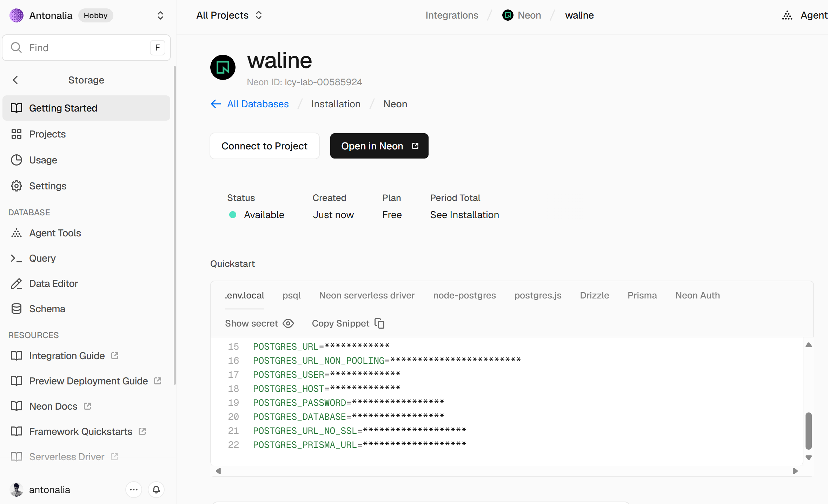
Task: Switch to the Neon serverless driver tab
Action: pos(367,295)
